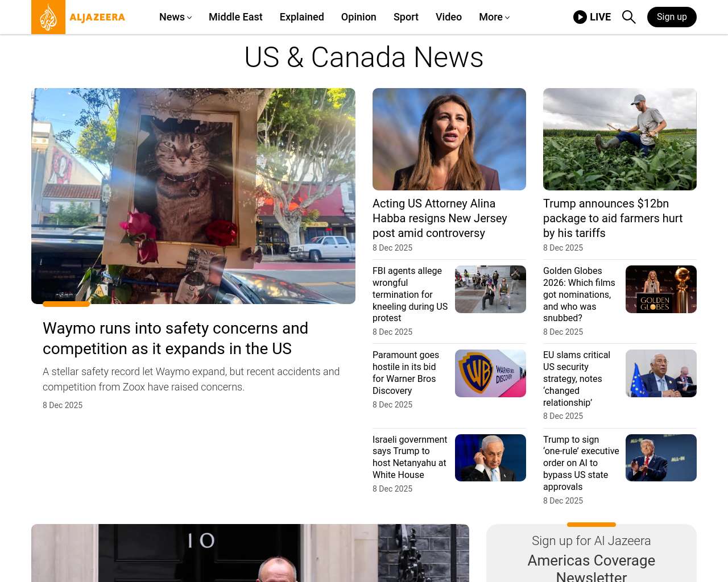Click the Sign up button

(x=672, y=17)
